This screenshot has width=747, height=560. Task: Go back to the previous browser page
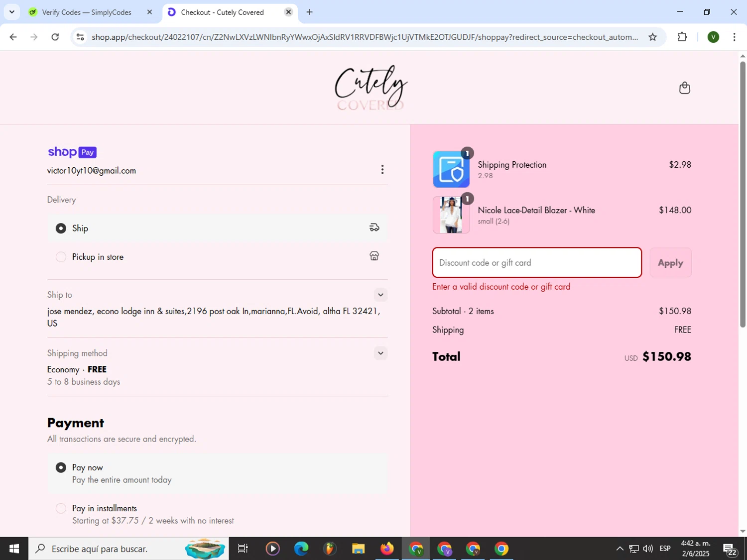point(13,37)
